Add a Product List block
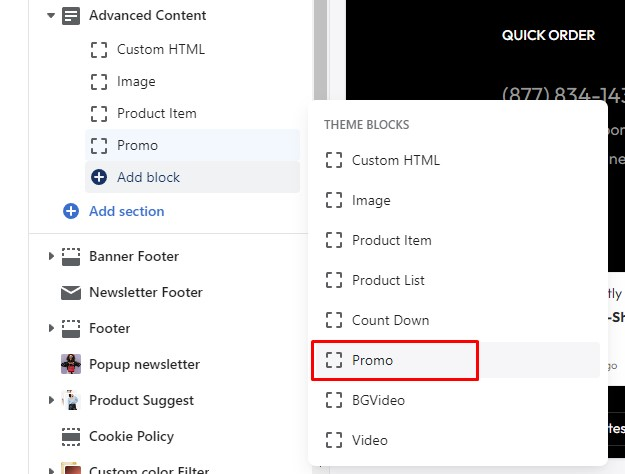Viewport: 625px width, 474px height. pos(388,280)
